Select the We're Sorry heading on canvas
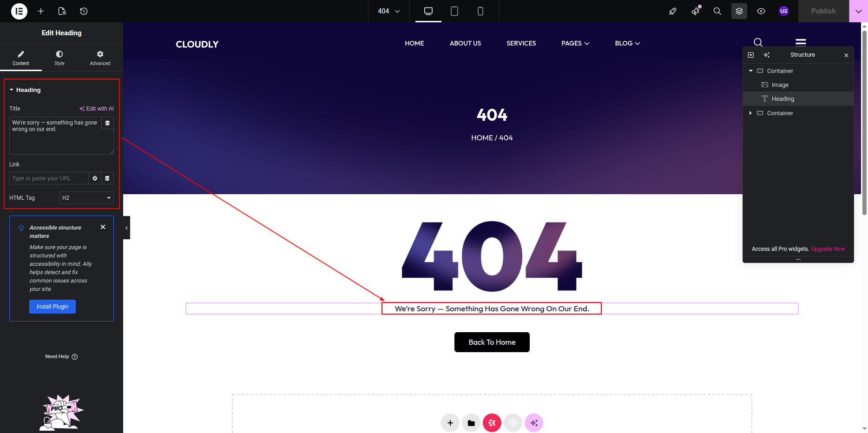 [x=492, y=308]
